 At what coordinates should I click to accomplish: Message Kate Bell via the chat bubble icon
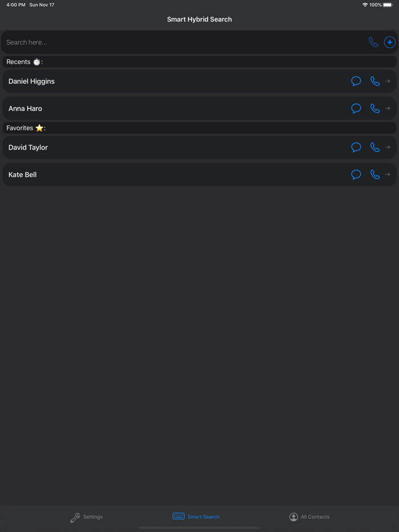(x=356, y=174)
